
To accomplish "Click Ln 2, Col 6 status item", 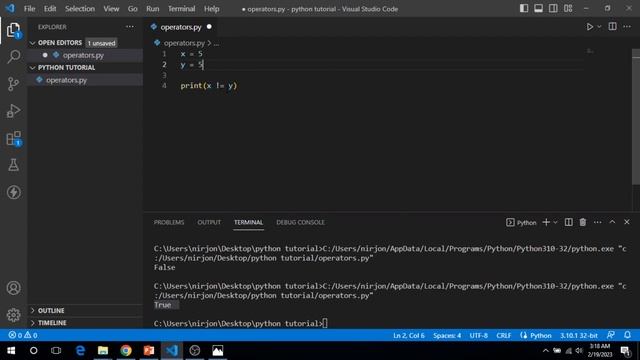I will tap(409, 335).
